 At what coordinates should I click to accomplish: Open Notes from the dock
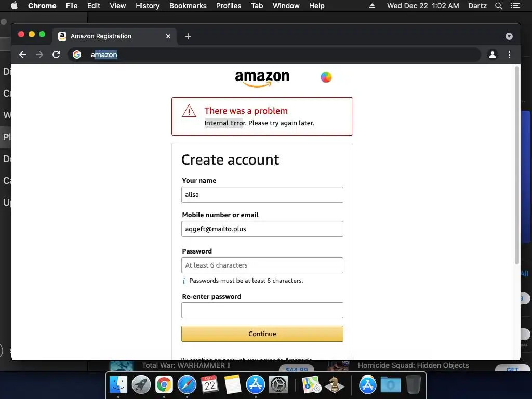tap(232, 384)
